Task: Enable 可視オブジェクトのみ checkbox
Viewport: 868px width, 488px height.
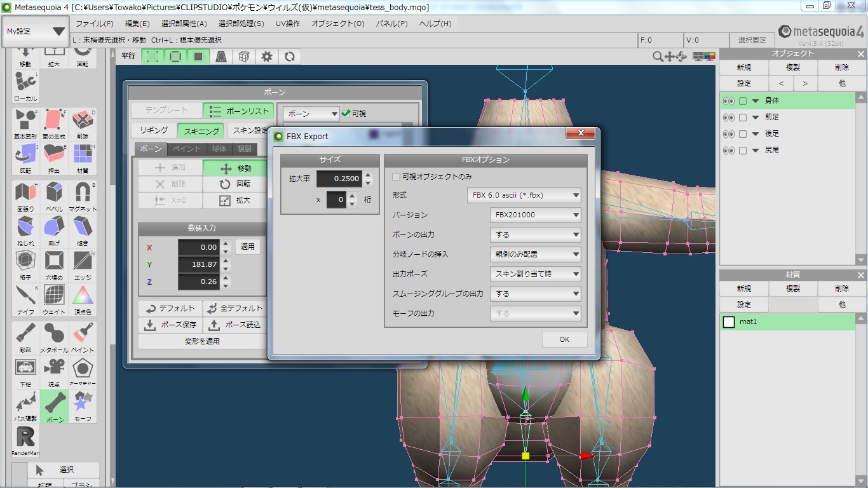Action: 397,177
